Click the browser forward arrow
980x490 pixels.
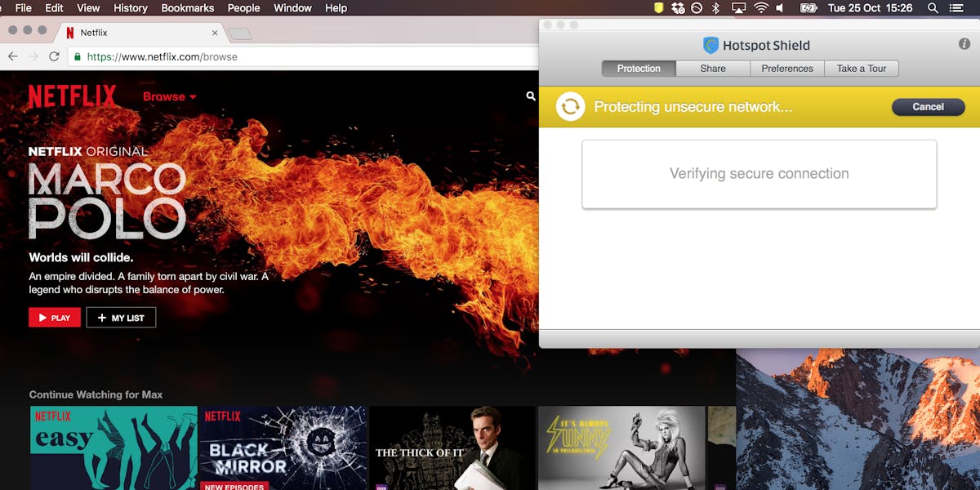33,56
